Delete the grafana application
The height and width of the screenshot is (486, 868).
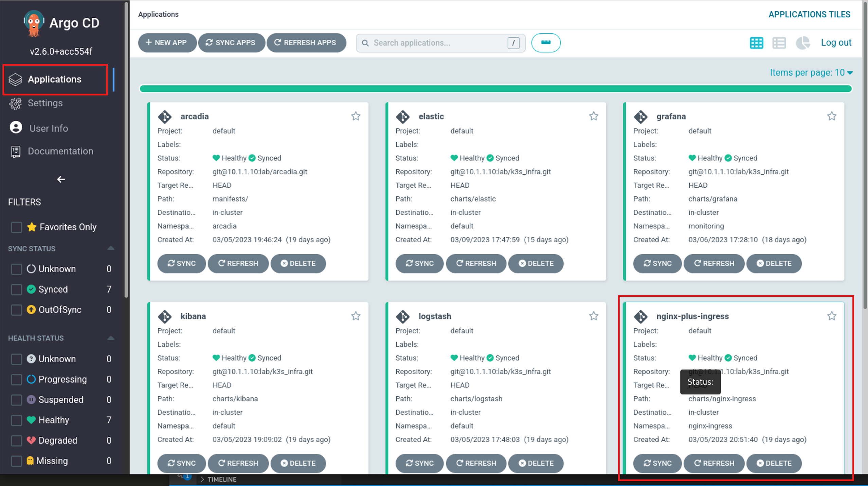774,263
